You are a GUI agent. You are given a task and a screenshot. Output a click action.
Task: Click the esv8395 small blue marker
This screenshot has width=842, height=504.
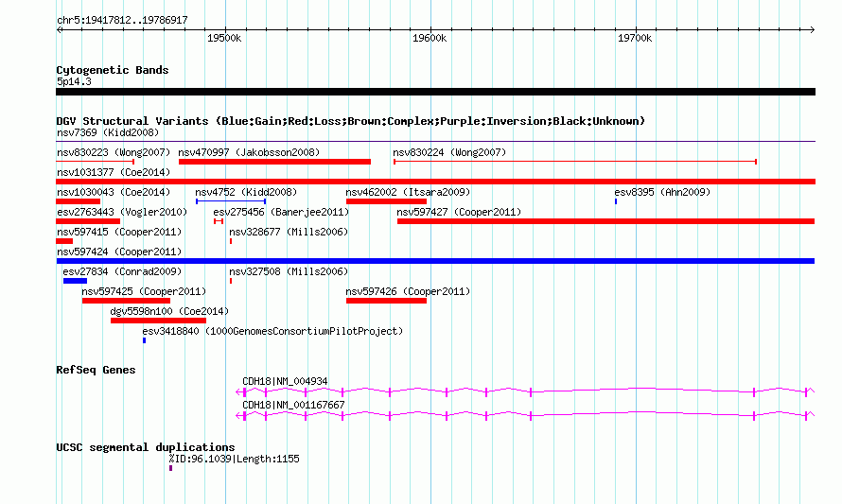coord(616,201)
